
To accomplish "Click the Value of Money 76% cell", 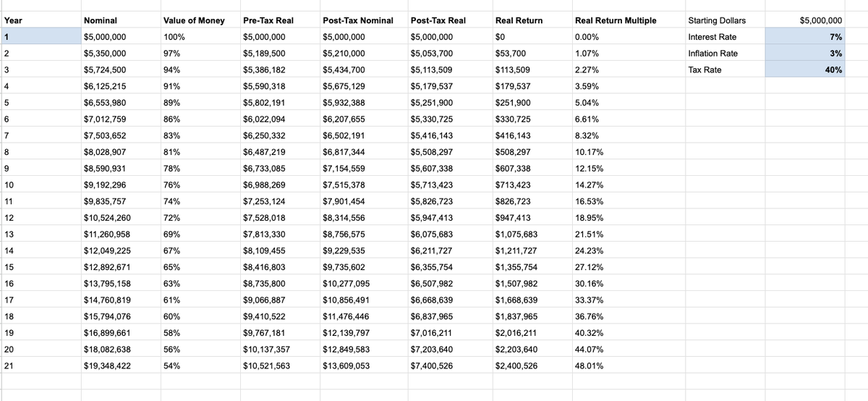I will (199, 185).
